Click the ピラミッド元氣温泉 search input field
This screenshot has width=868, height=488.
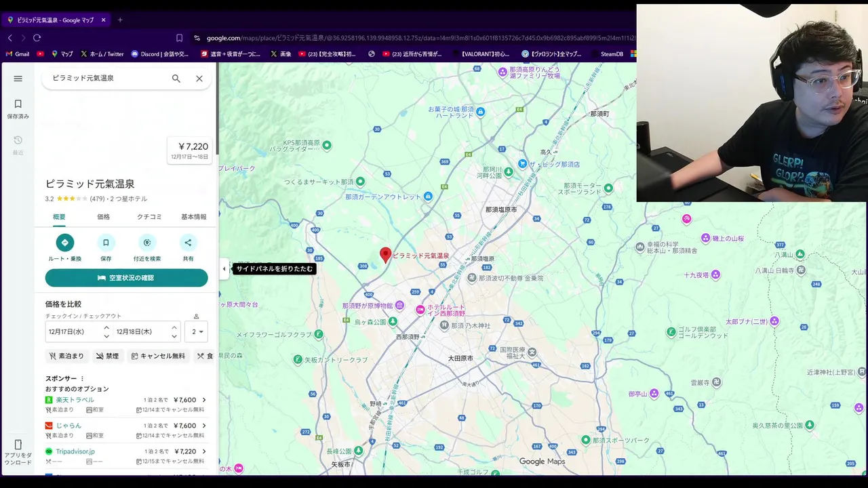[108, 79]
